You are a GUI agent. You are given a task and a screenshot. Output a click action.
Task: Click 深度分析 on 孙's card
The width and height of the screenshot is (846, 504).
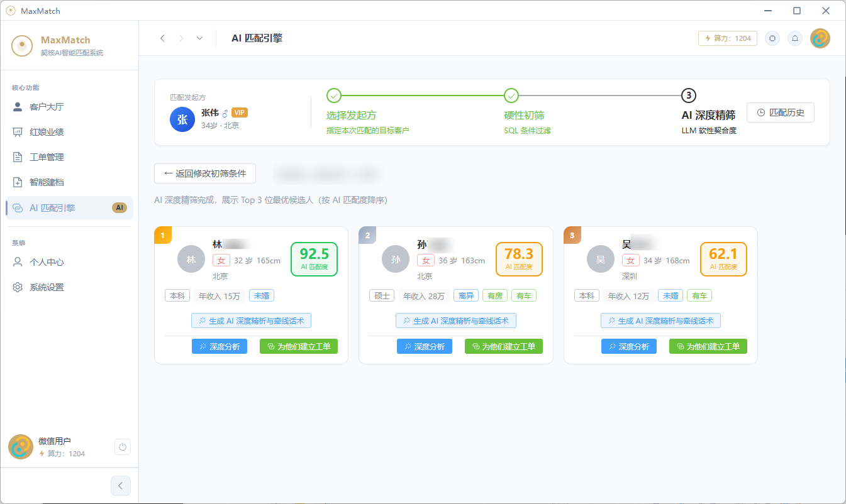click(x=425, y=346)
